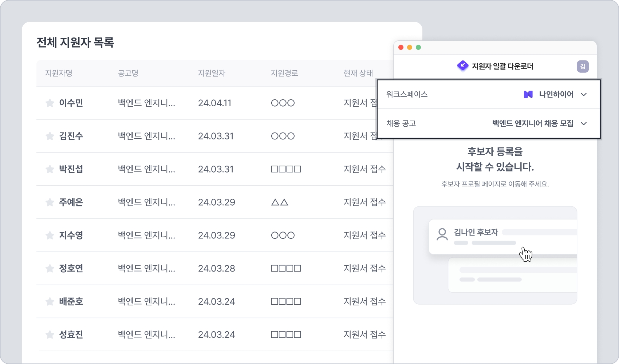Click the star icon beside 정호연

coord(50,268)
